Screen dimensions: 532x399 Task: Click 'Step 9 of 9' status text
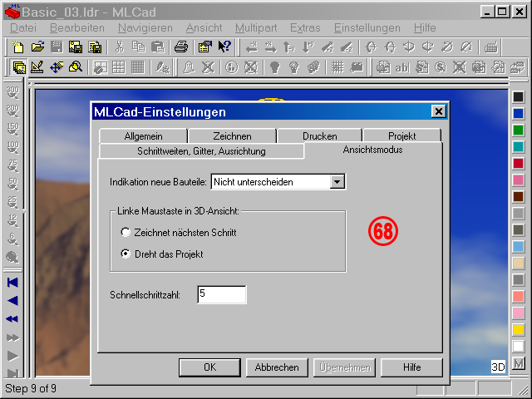31,388
